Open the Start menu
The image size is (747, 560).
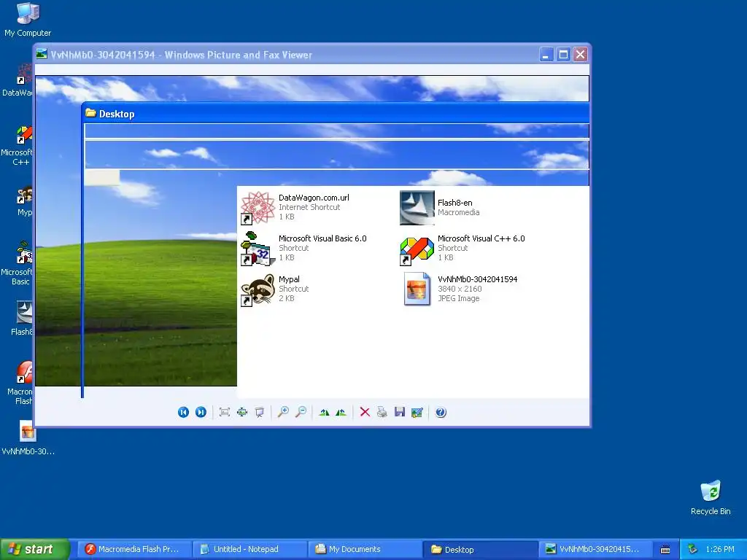pyautogui.click(x=35, y=549)
